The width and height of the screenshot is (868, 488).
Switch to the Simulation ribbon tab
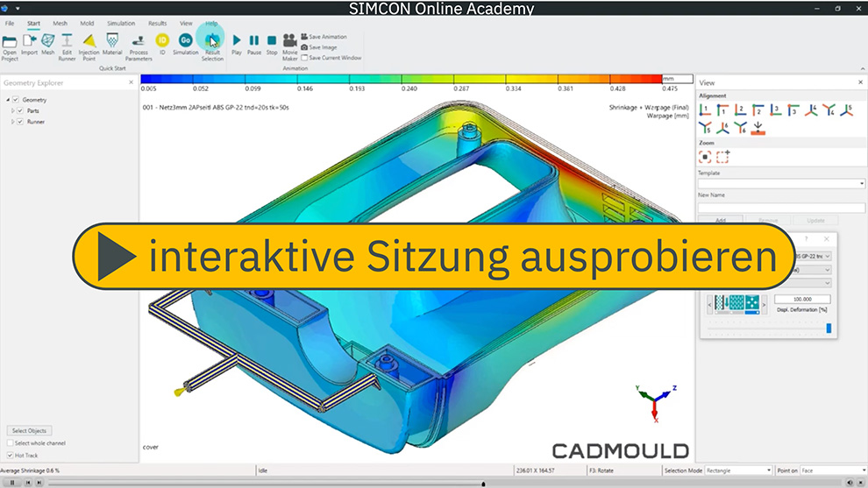coord(121,24)
